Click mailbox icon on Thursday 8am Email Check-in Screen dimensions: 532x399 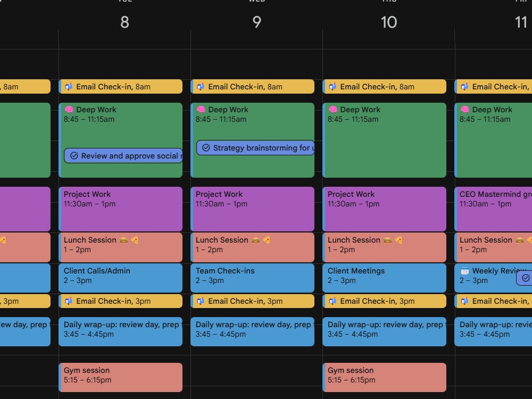[333, 87]
